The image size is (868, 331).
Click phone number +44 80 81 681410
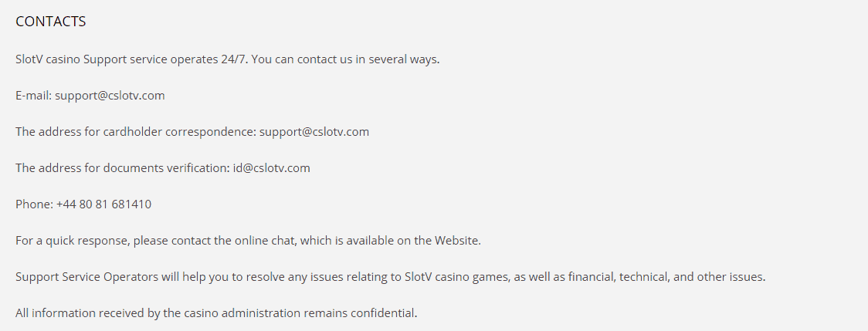(103, 204)
